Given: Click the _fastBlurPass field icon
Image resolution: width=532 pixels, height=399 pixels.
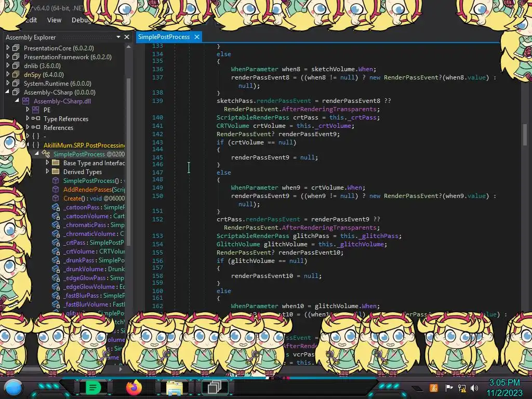Looking at the screenshot, I should click(x=56, y=295).
